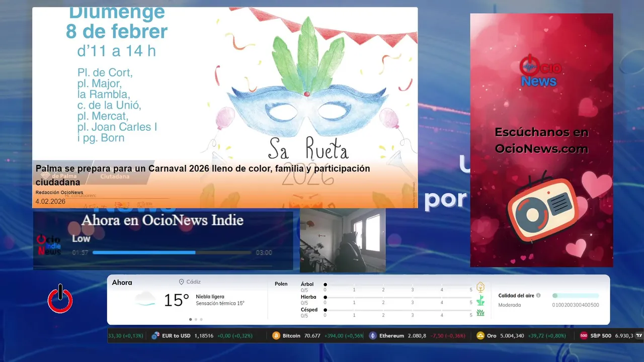Click the location pin next to Cádiz

(x=181, y=282)
